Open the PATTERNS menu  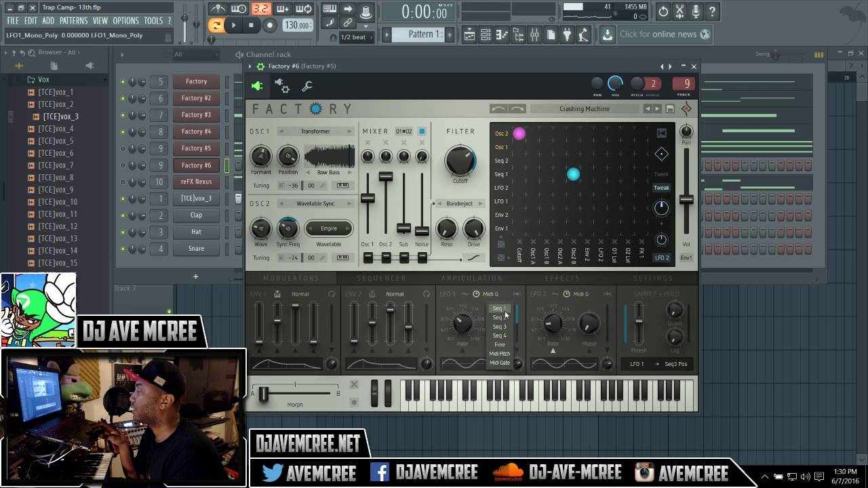(x=73, y=21)
